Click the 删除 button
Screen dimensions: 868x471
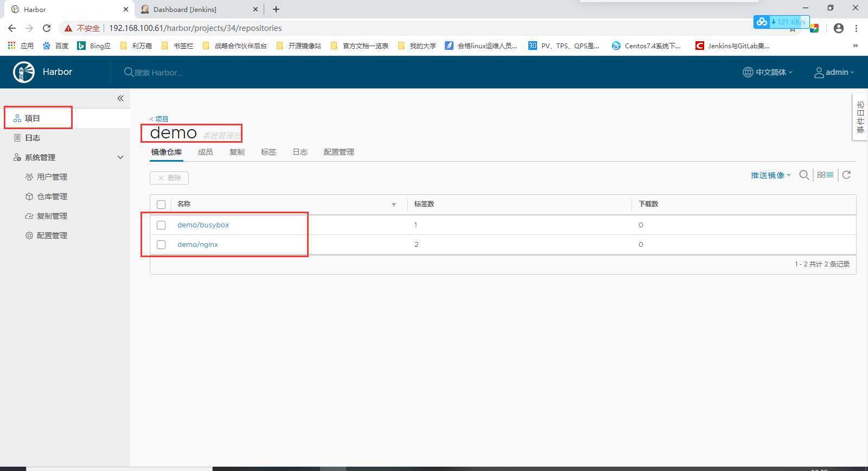[x=169, y=178]
